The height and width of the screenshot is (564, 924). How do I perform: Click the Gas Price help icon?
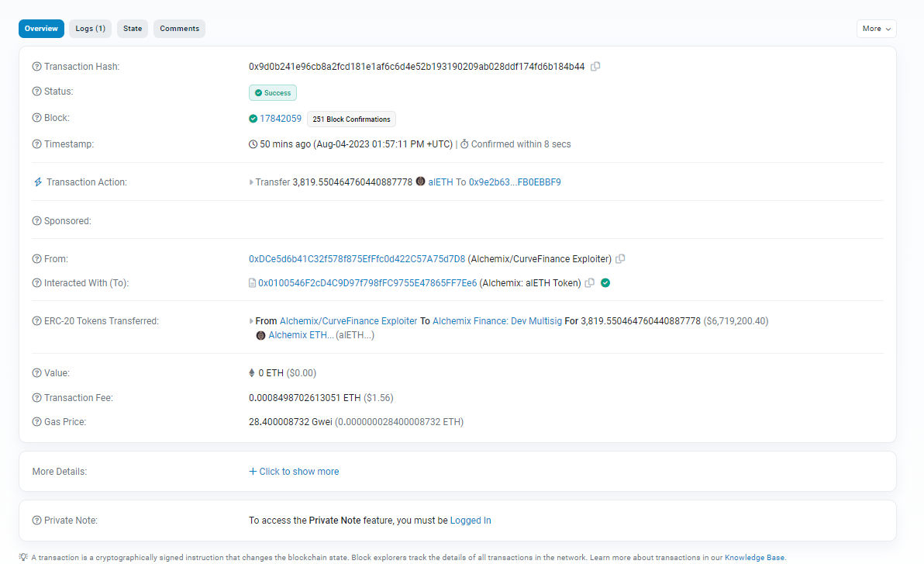pyautogui.click(x=36, y=422)
